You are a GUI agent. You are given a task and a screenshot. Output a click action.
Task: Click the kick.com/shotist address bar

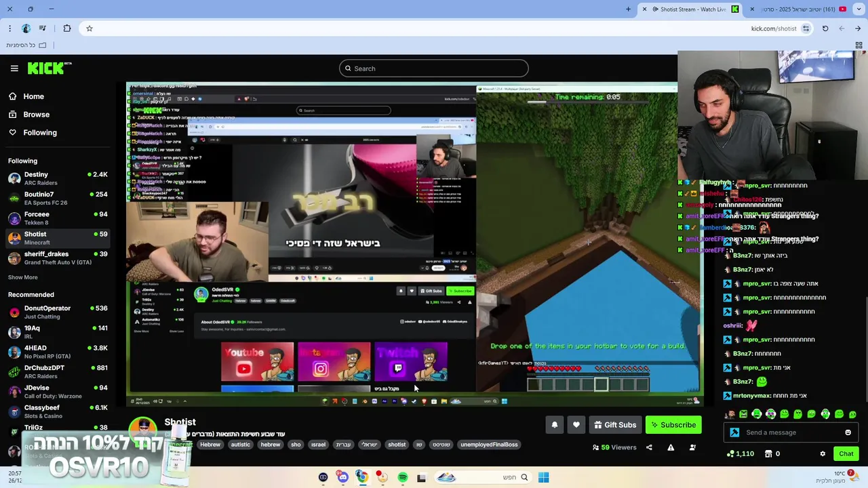click(448, 28)
